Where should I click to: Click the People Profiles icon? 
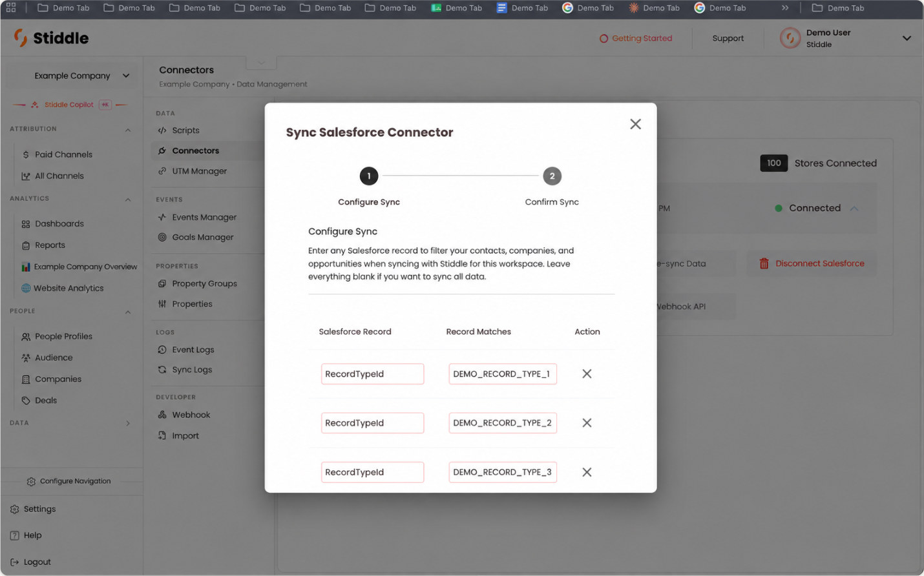pyautogui.click(x=26, y=336)
